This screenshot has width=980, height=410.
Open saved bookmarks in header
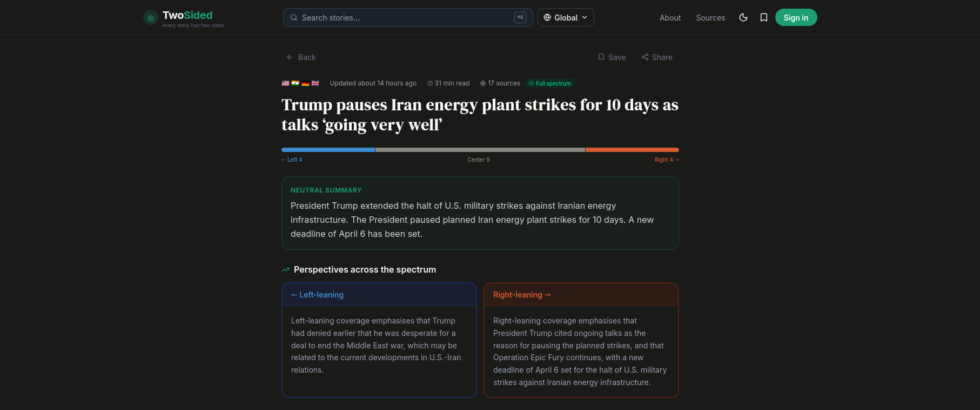[x=764, y=17]
